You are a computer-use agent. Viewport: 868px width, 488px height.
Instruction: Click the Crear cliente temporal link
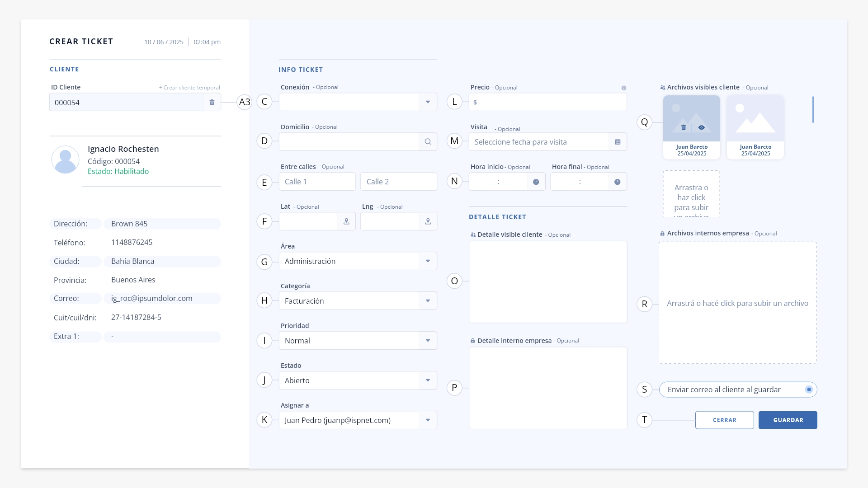coord(189,88)
